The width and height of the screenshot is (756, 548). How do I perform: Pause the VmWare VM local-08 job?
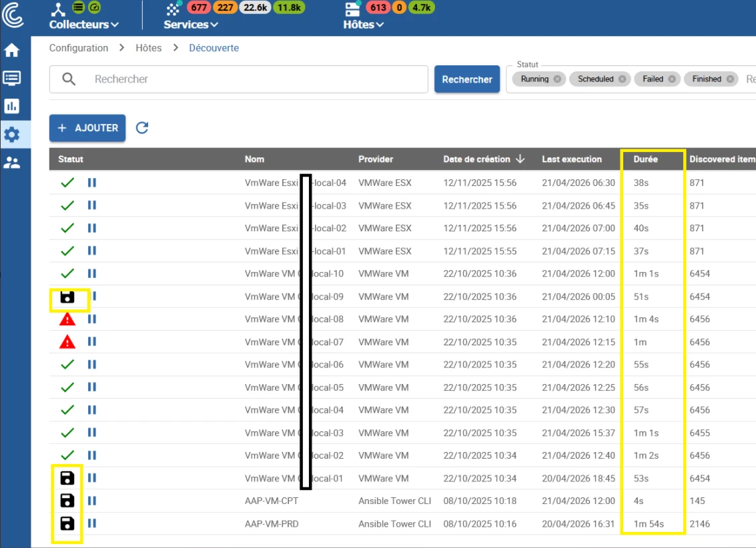[92, 319]
